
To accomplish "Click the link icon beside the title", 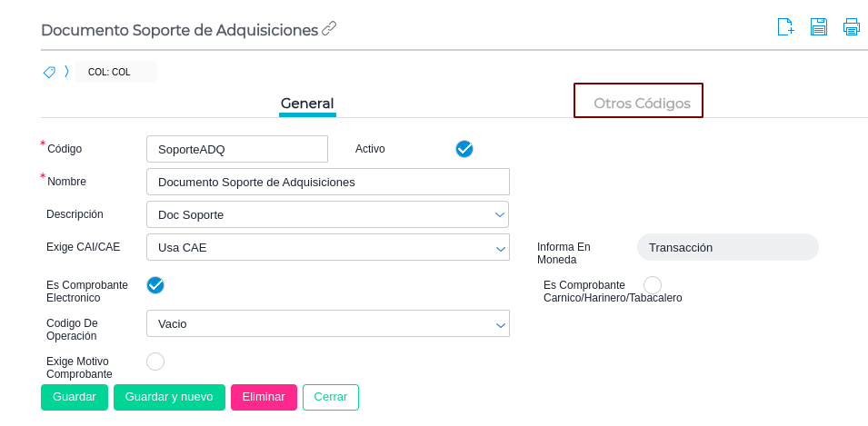I will pyautogui.click(x=329, y=29).
